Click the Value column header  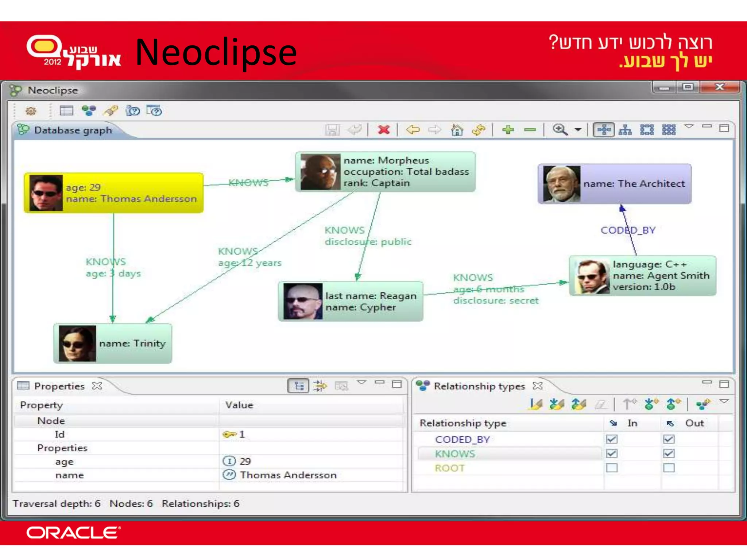[x=312, y=405]
